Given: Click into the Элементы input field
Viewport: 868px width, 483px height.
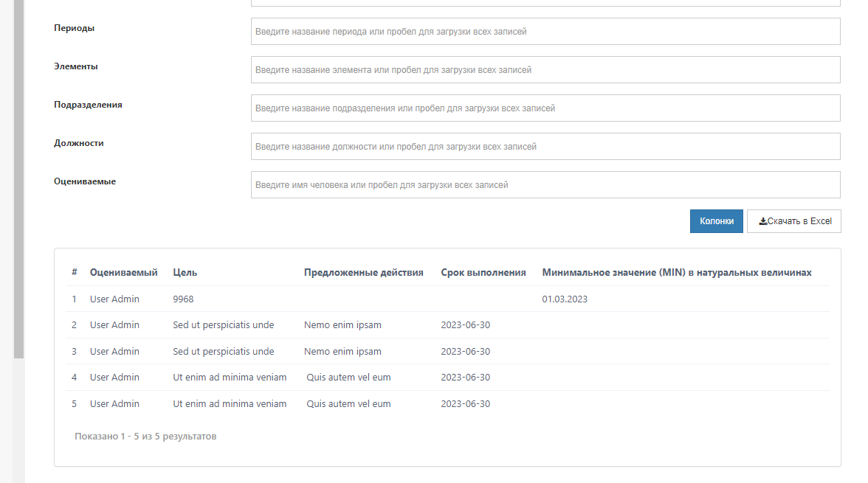Looking at the screenshot, I should (x=545, y=70).
